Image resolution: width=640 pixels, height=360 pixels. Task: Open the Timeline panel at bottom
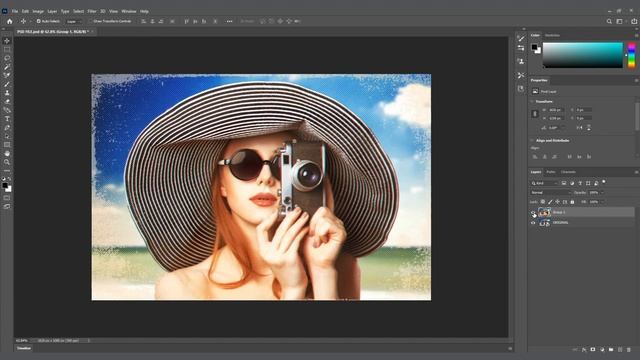coord(24,348)
